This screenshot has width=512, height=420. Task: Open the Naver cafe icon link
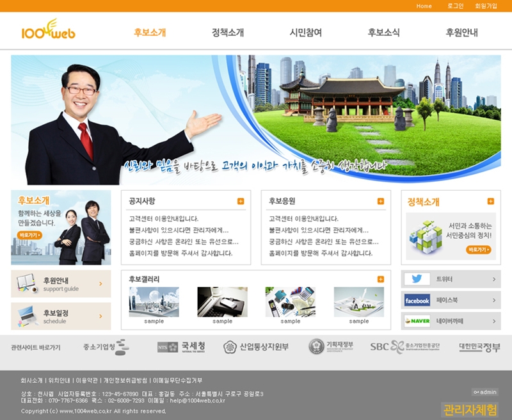417,321
